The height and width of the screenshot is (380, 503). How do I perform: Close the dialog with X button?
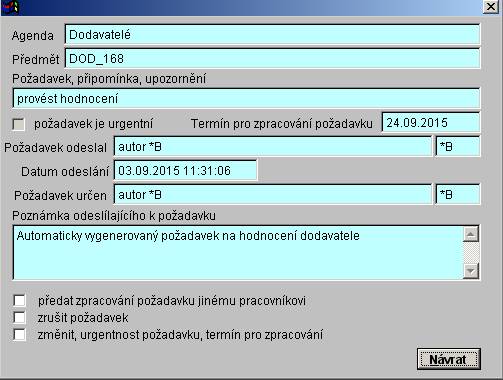491,7
